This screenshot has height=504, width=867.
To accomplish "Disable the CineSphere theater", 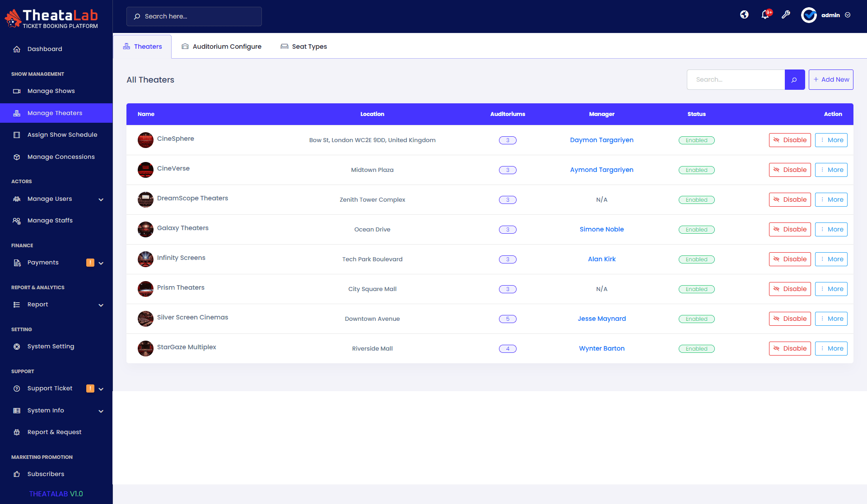I will pyautogui.click(x=790, y=140).
